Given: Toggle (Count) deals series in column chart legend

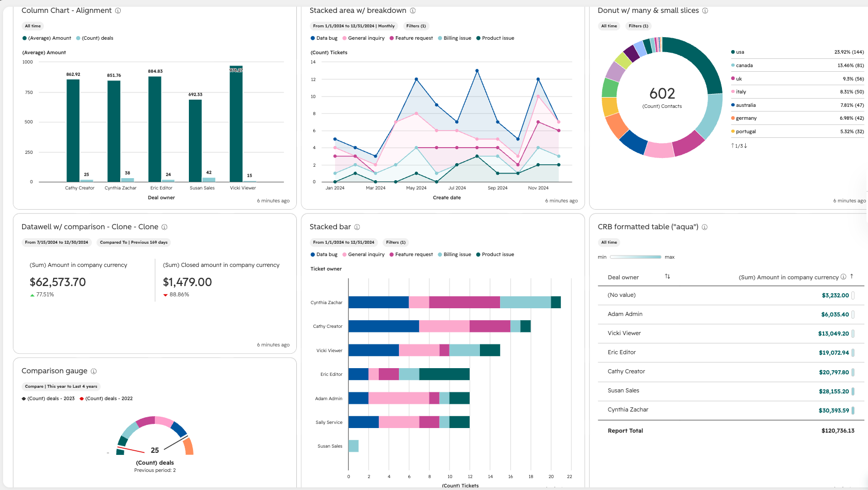Looking at the screenshot, I should pos(95,38).
